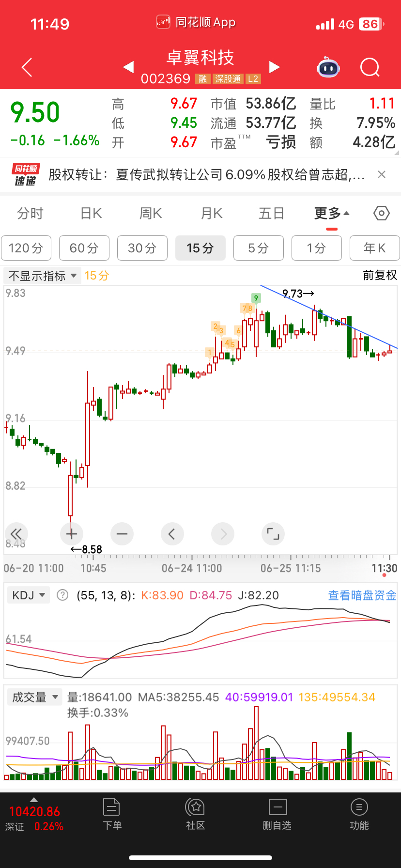
Task: Open 不显示指标 indicator dropdown
Action: coord(42,276)
